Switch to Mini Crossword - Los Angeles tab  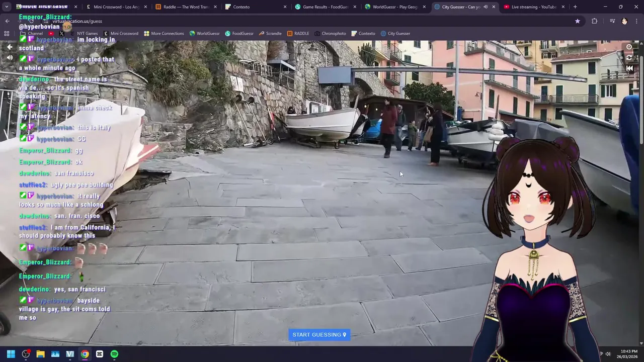pyautogui.click(x=116, y=7)
